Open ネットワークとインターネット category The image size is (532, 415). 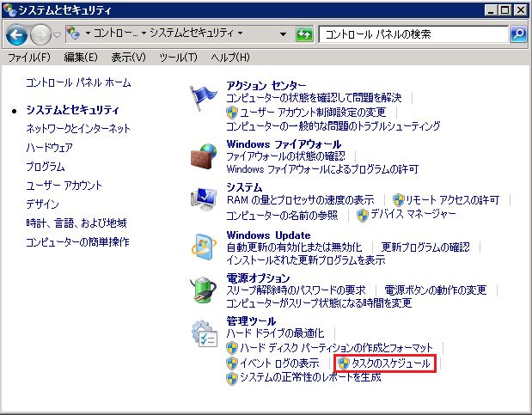pyautogui.click(x=78, y=129)
